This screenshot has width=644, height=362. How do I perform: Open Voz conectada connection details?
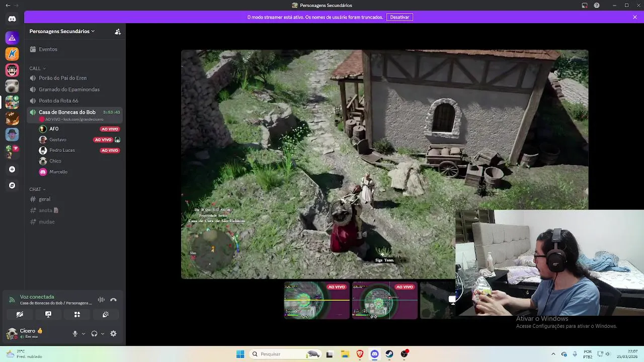(x=56, y=300)
